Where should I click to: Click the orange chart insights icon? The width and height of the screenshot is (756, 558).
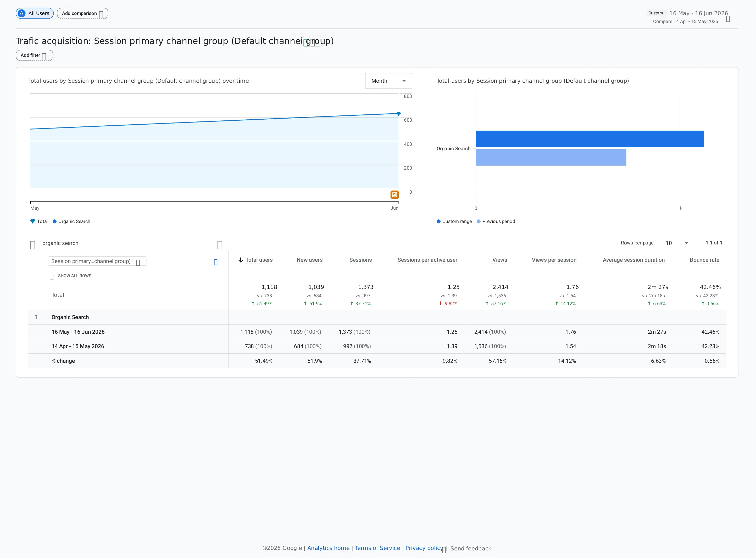[394, 194]
